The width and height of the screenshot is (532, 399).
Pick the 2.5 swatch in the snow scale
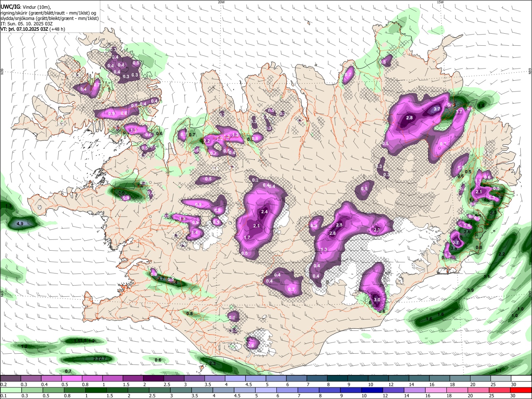click(x=173, y=379)
